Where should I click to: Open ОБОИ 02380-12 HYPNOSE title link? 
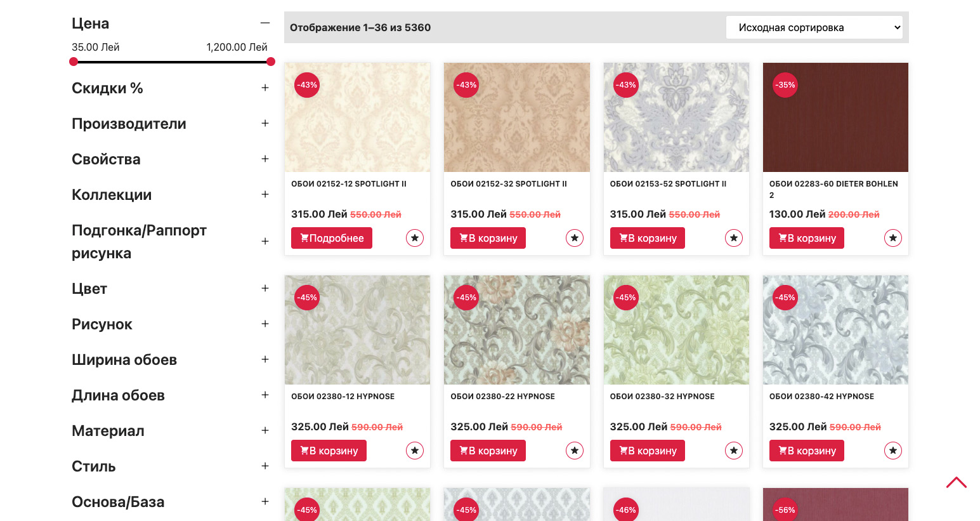[343, 397]
